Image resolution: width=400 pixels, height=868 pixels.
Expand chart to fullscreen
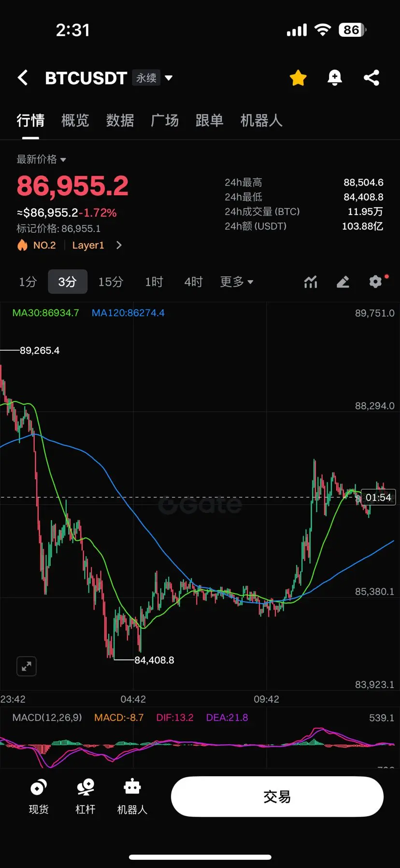click(27, 666)
